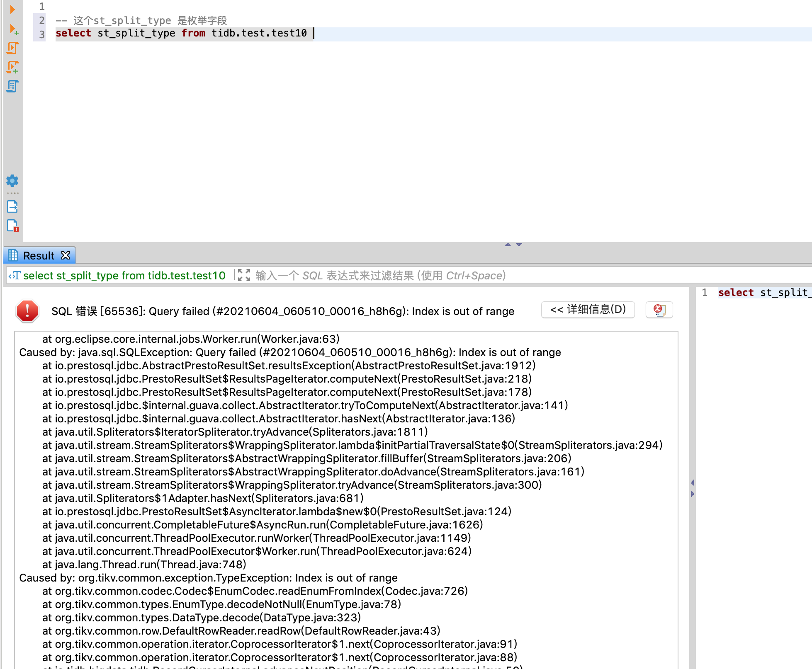Click the copy error details icon button
812x669 pixels.
pos(659,310)
